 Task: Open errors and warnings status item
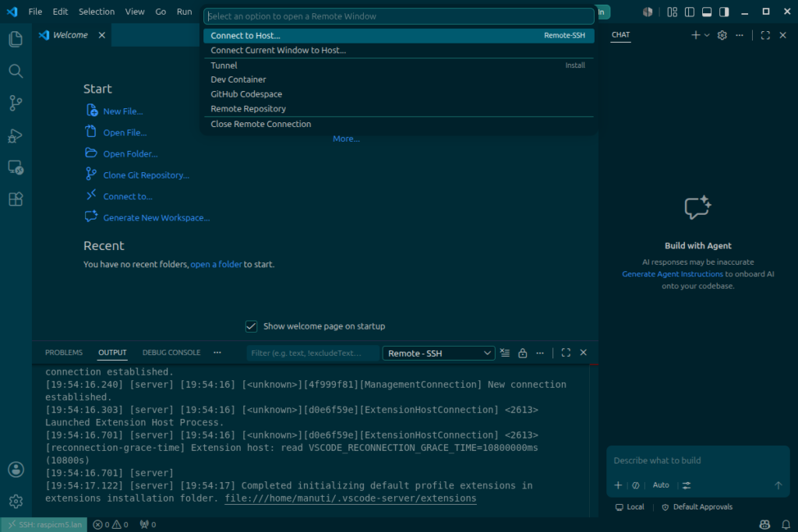111,525
